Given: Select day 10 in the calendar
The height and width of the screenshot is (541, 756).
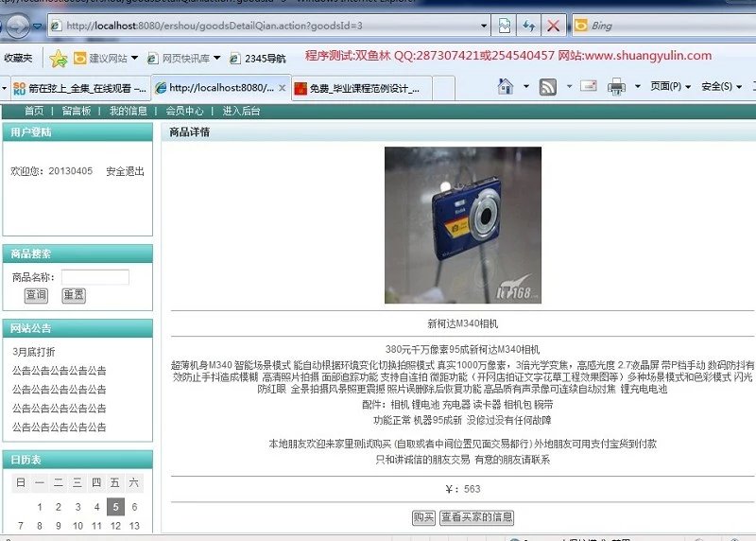Looking at the screenshot, I should (77, 526).
